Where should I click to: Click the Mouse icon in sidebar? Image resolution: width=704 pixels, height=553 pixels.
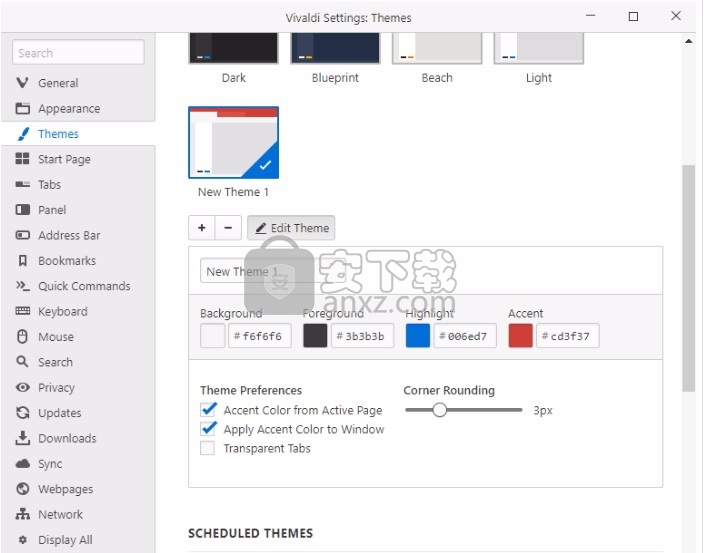22,337
